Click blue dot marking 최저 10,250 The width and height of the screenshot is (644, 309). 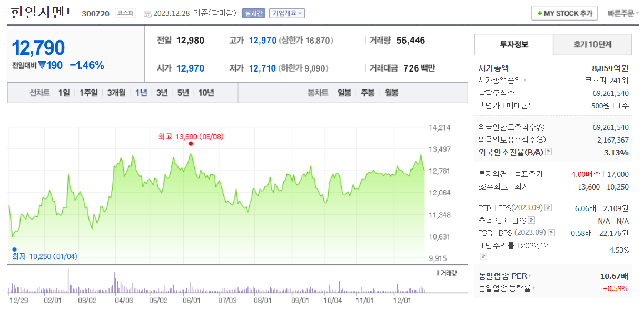[x=14, y=250]
